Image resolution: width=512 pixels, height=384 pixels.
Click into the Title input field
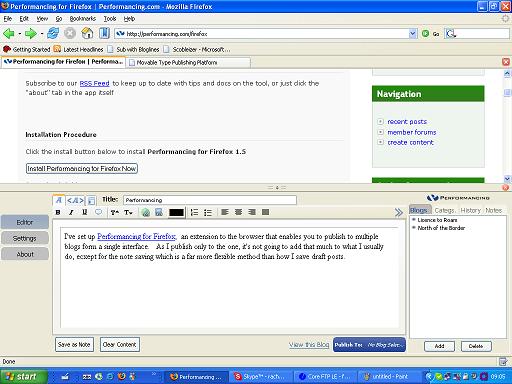pos(210,200)
